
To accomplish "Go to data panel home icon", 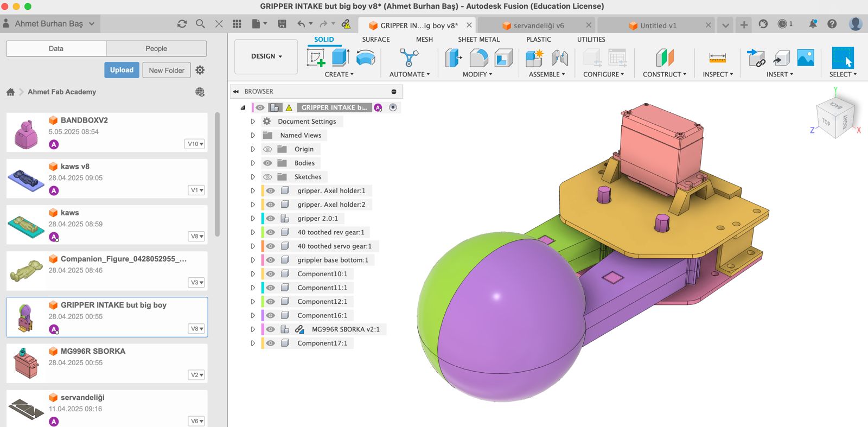I will (10, 92).
